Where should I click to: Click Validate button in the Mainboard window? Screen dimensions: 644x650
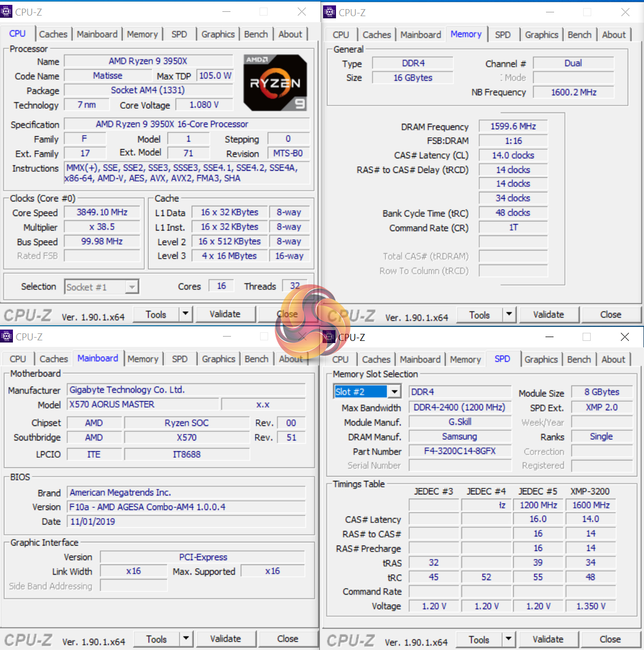pyautogui.click(x=226, y=639)
